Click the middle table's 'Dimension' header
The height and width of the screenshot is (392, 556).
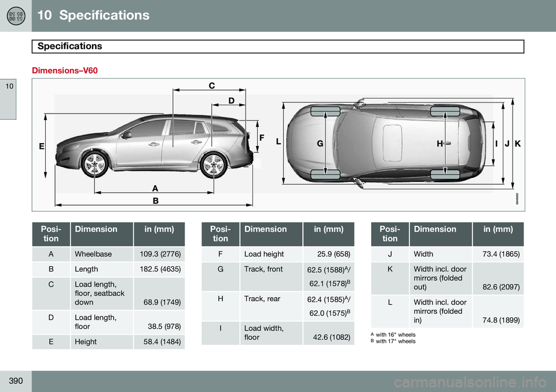[x=271, y=234]
